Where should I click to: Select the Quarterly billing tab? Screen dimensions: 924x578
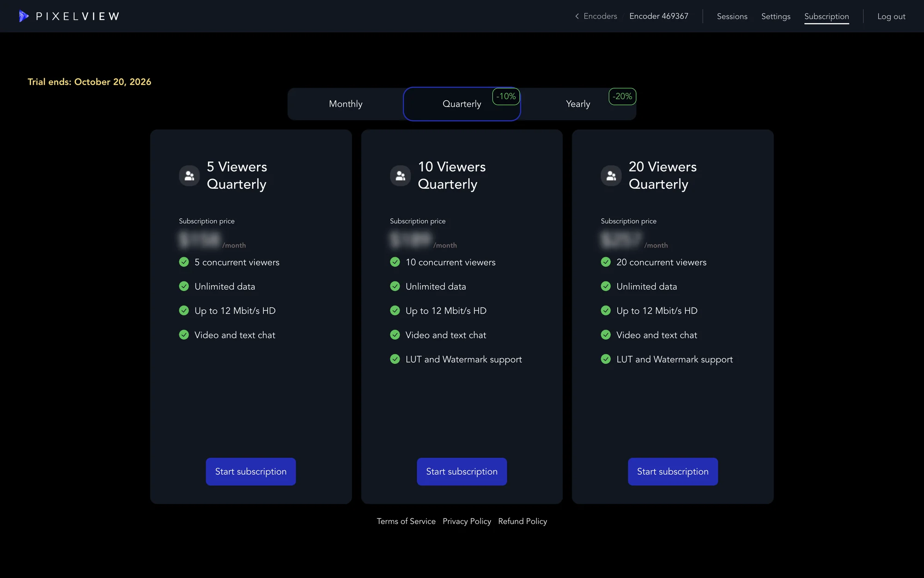(462, 104)
